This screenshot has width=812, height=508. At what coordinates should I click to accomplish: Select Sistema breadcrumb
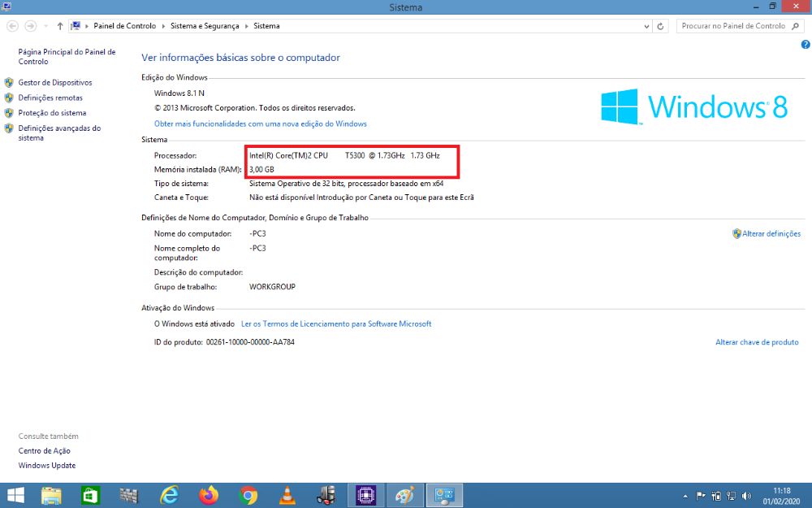(266, 26)
